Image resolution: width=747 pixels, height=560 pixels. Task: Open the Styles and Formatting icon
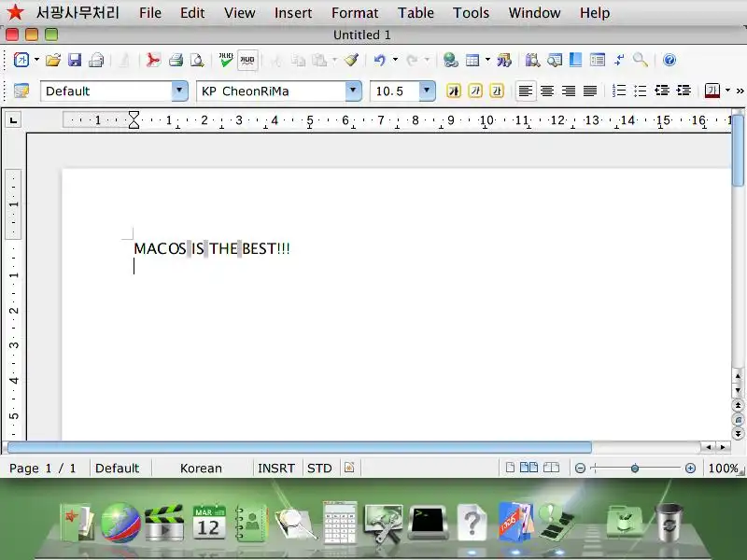click(21, 91)
